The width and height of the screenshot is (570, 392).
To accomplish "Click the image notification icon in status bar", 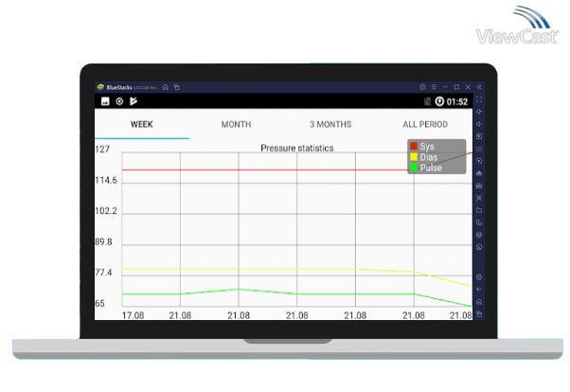I will pyautogui.click(x=105, y=101).
